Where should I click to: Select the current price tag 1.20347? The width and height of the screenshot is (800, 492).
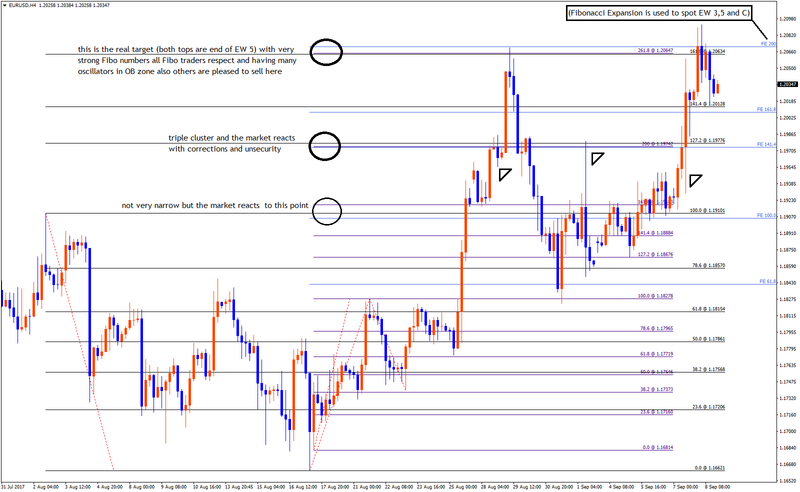[x=787, y=84]
